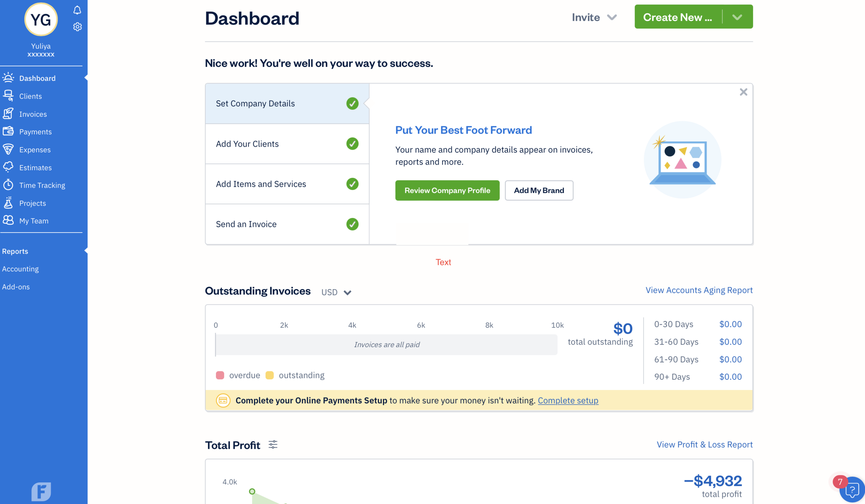Image resolution: width=865 pixels, height=504 pixels.
Task: Open the Create New arrow dropdown
Action: point(737,17)
